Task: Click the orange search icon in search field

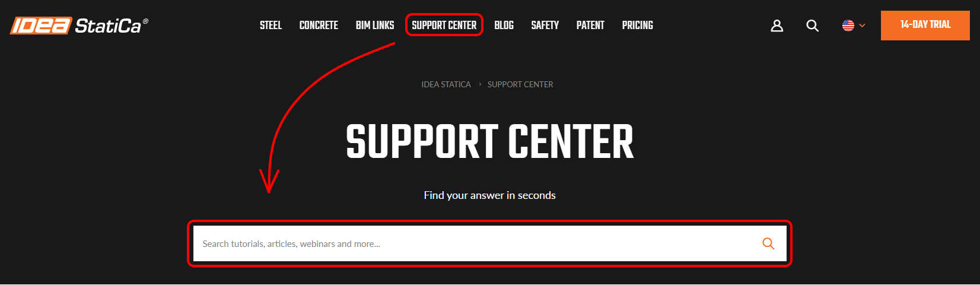Action: (768, 243)
